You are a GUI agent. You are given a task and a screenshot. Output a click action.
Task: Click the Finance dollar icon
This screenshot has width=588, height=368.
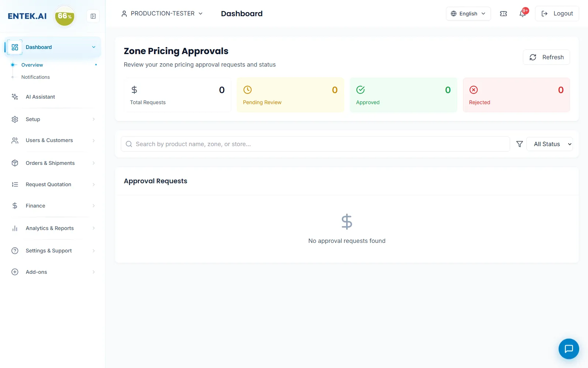(x=15, y=206)
